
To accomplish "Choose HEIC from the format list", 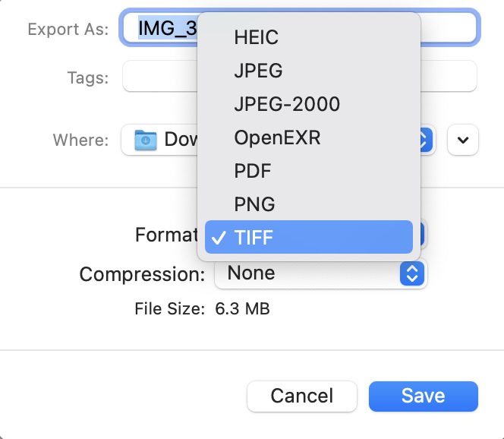I will pos(257,37).
